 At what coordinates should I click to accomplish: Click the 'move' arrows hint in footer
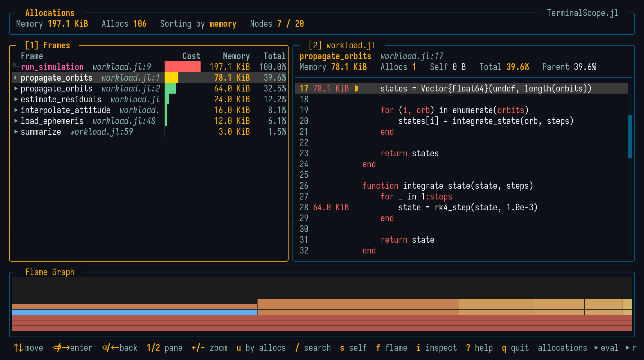28,348
